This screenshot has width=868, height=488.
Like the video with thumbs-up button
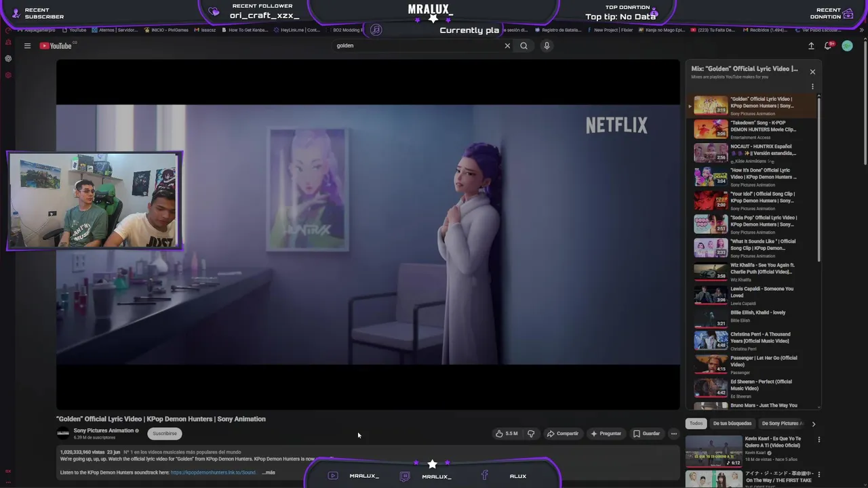pyautogui.click(x=507, y=434)
